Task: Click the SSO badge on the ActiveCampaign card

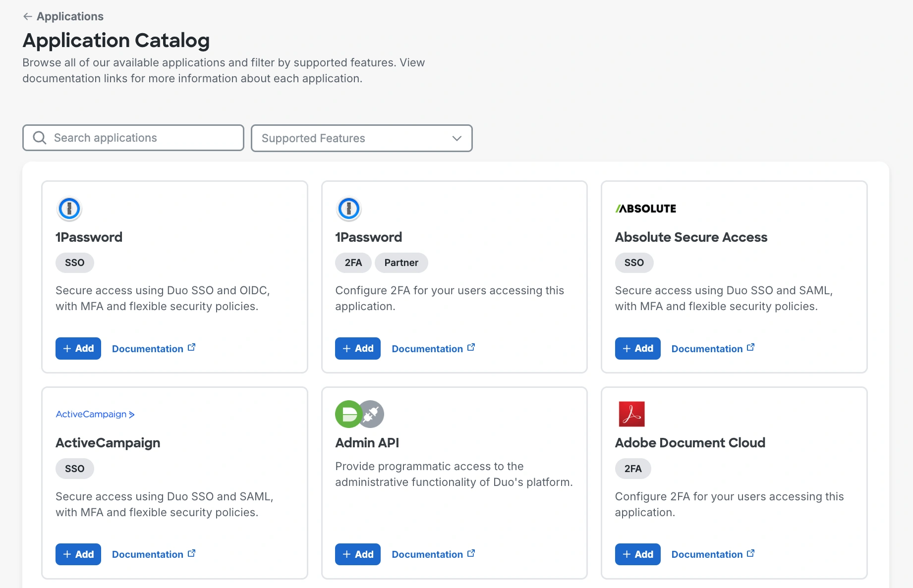Action: point(74,468)
